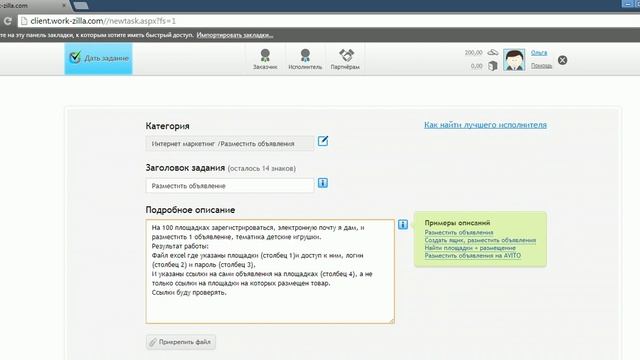Click the browser reload icon
This screenshot has height=360, width=640.
click(7, 21)
